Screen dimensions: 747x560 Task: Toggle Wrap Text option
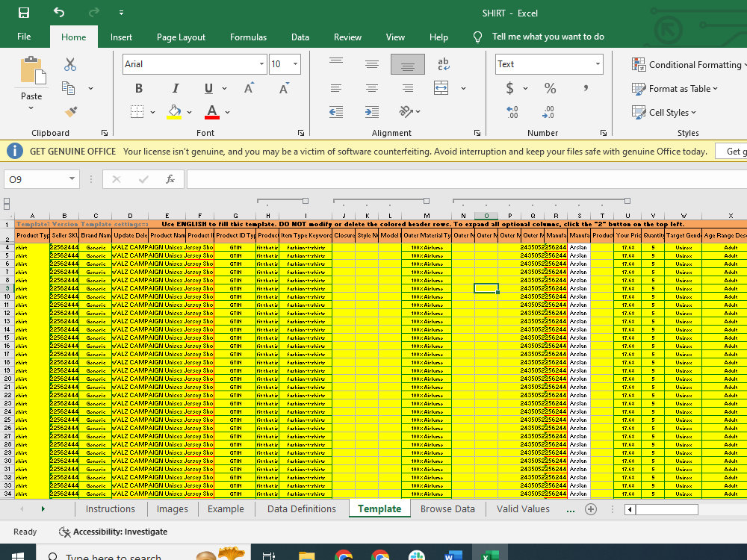[x=444, y=64]
